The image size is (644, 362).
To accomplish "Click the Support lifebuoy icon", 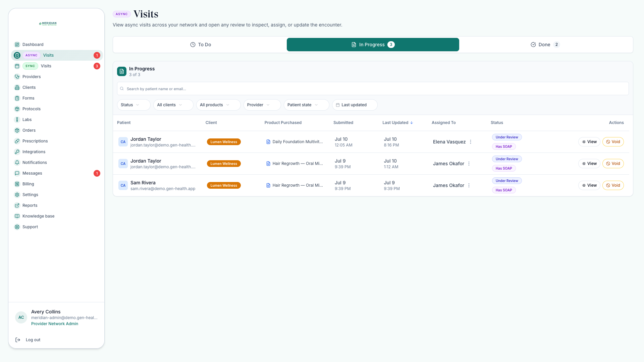I will (17, 227).
